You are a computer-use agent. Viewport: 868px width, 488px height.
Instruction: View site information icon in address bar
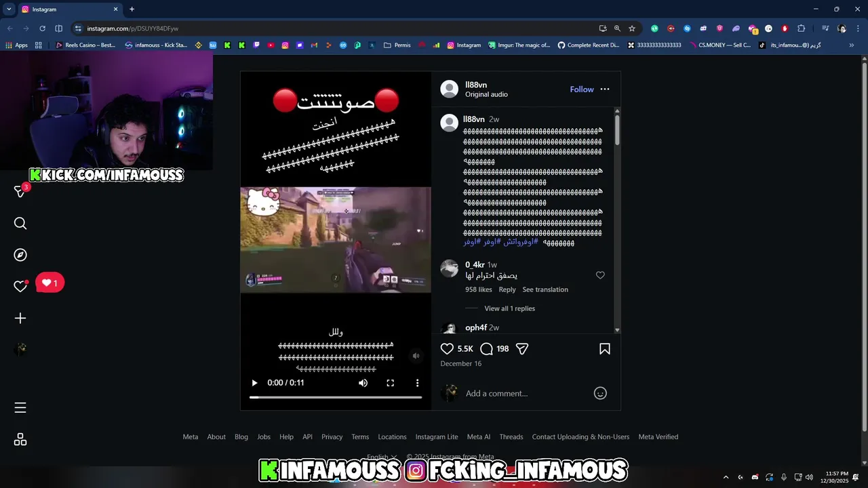[78, 28]
